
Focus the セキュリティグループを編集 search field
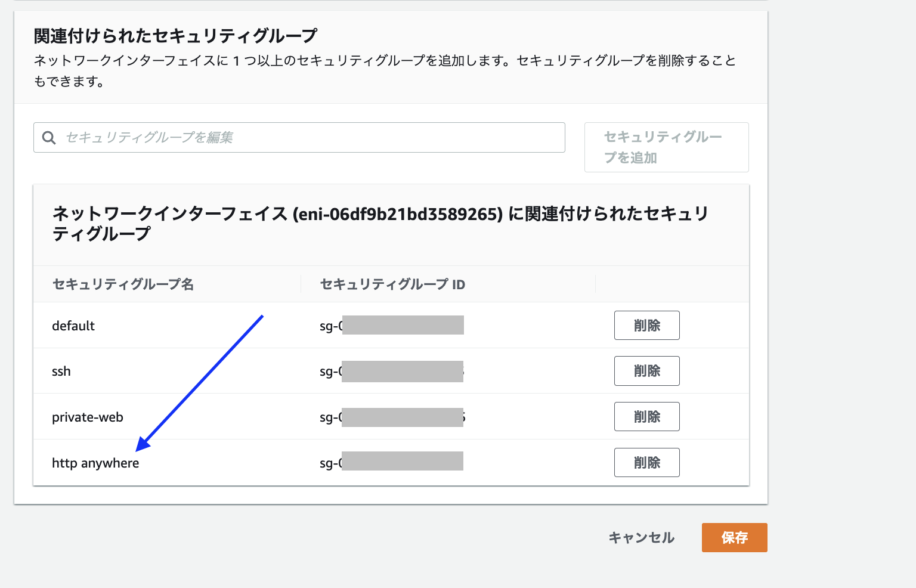[x=310, y=138]
